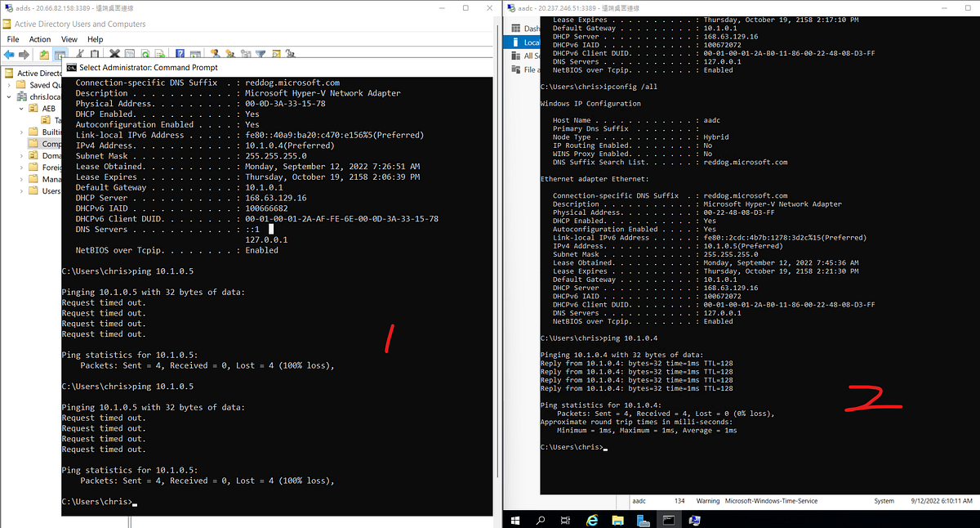Screen dimensions: 980x528
Task: Open the Set Filter Options toolbar icon
Action: click(x=261, y=53)
